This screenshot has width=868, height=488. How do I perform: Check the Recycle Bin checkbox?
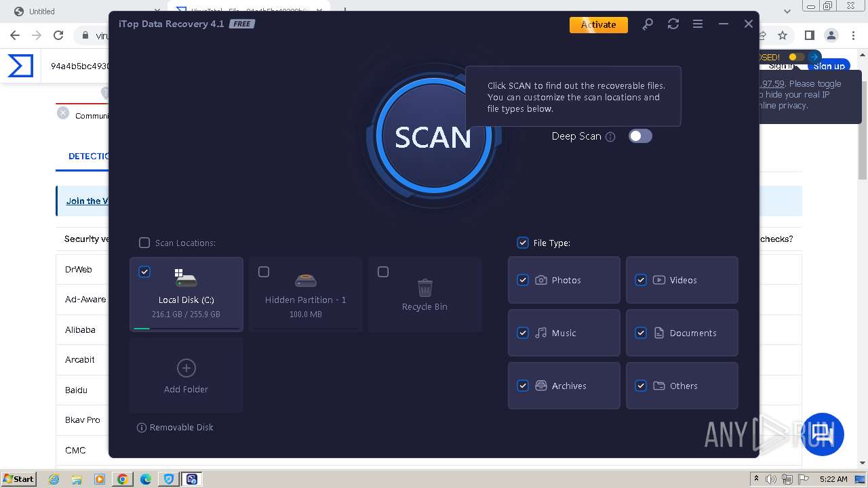(x=383, y=272)
